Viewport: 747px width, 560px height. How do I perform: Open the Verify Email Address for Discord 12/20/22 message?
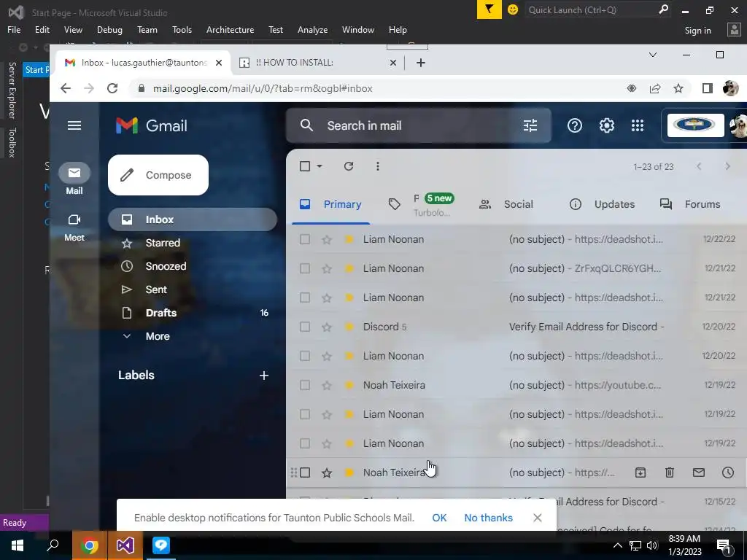point(517,327)
